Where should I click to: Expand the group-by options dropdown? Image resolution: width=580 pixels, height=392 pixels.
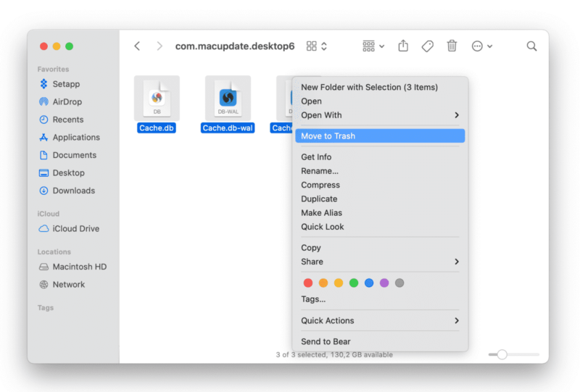(x=373, y=46)
